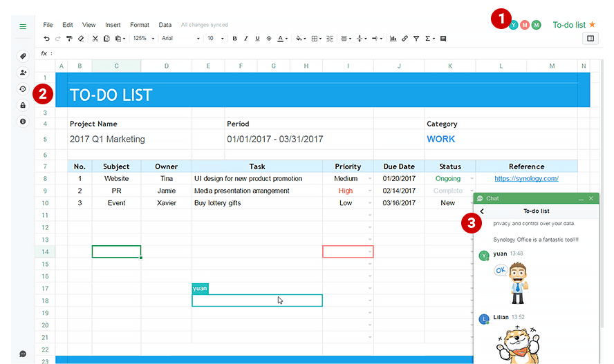Viewport: 614px width, 364px height.
Task: Click the clear format eraser icon
Action: 81,38
